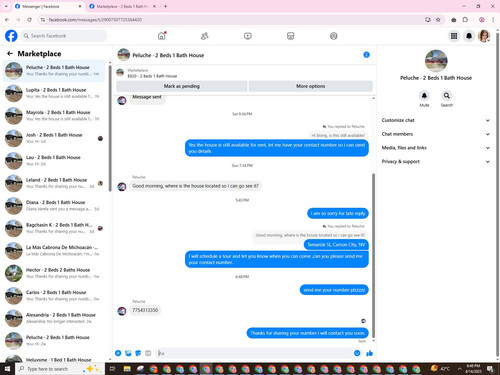500x375 pixels.
Task: Switch to Marketplace - 2 Beds tab
Action: 123,6
